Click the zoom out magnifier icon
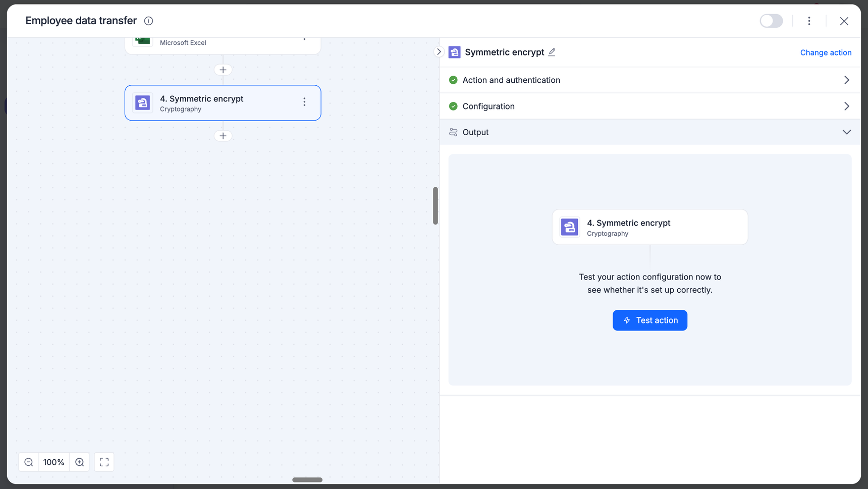The width and height of the screenshot is (868, 489). (x=29, y=462)
